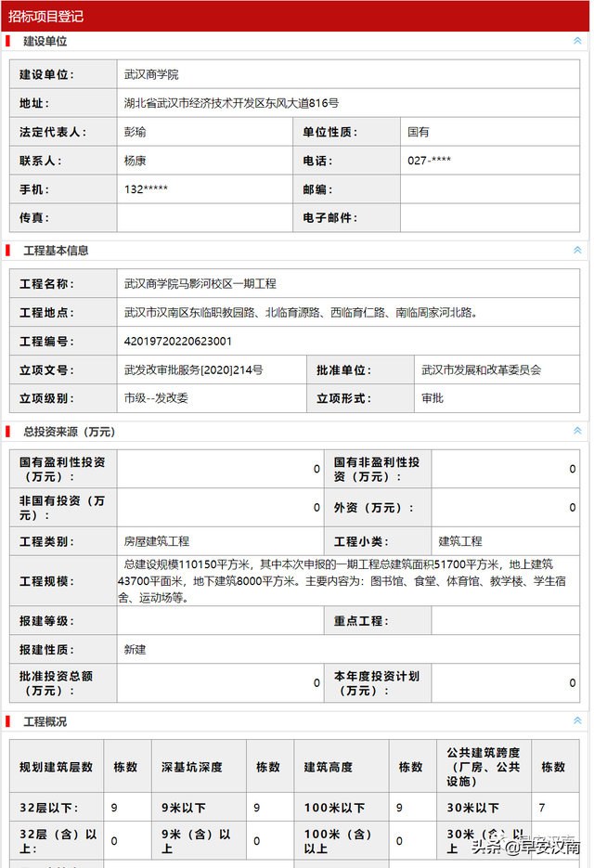
Task: Click contact person 杨康
Action: (x=136, y=162)
